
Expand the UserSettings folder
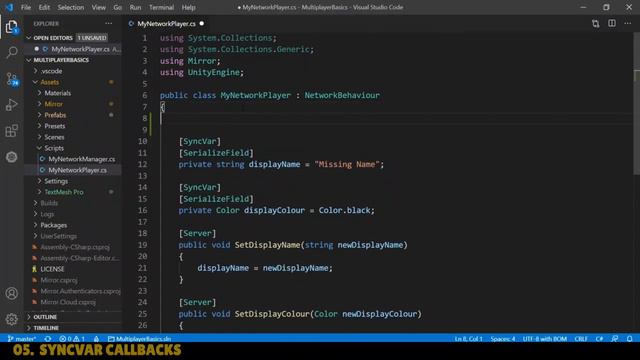point(58,236)
